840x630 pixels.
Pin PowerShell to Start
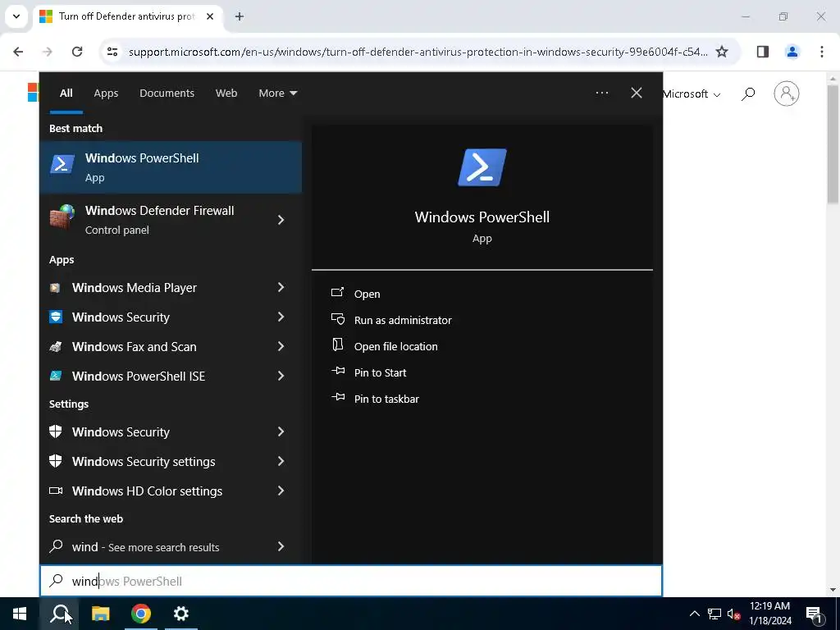pos(380,373)
